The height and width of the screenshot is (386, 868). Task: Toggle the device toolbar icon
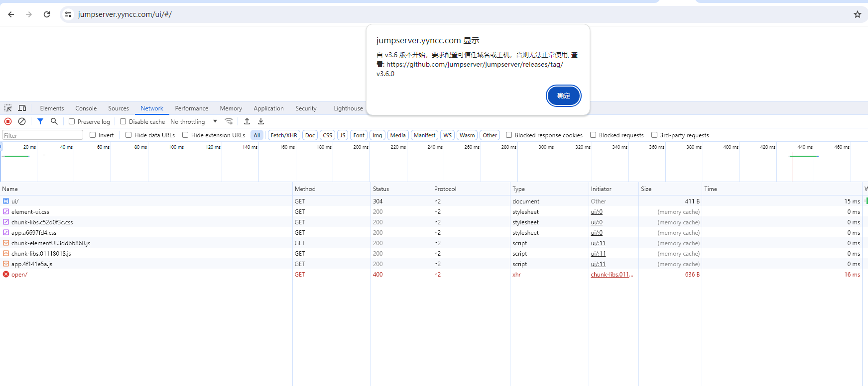click(22, 108)
